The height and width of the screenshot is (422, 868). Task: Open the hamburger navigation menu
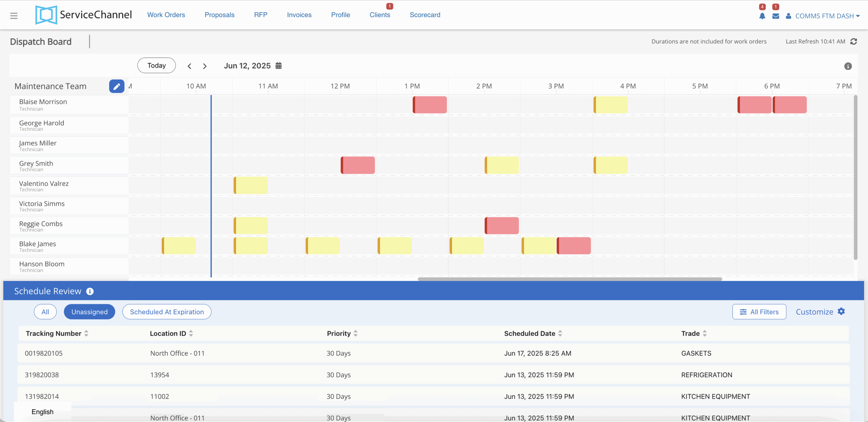(x=14, y=16)
